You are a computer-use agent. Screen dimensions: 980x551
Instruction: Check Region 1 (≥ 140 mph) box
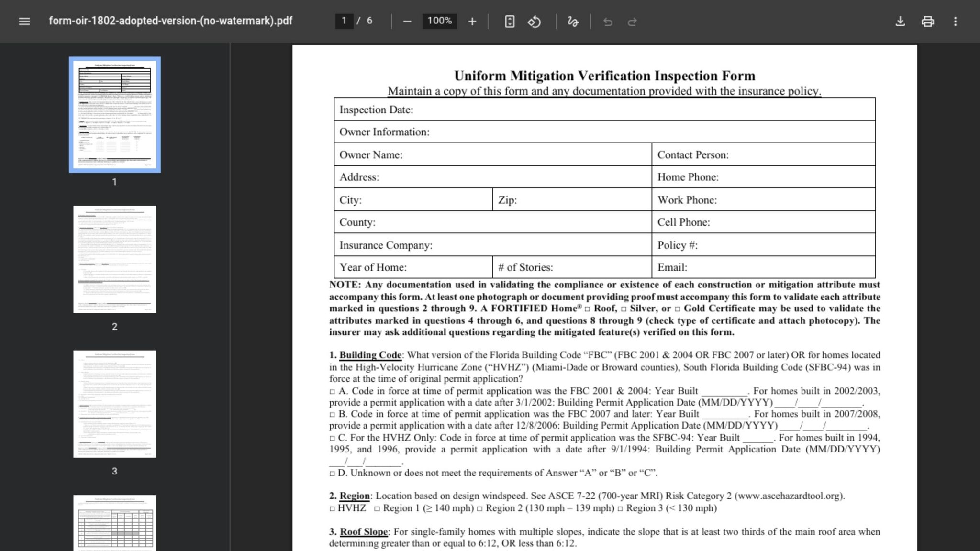pyautogui.click(x=377, y=509)
